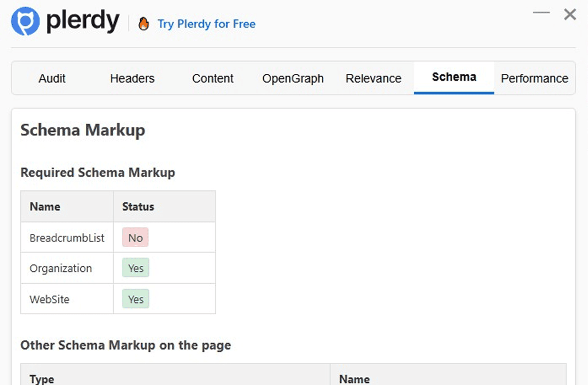Screen dimensions: 588x385
Task: View the Performance tab
Action: 534,78
